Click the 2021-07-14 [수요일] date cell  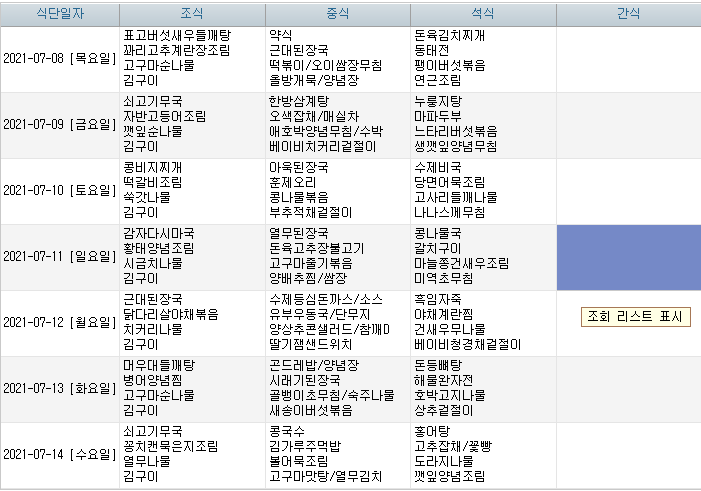[x=59, y=455]
